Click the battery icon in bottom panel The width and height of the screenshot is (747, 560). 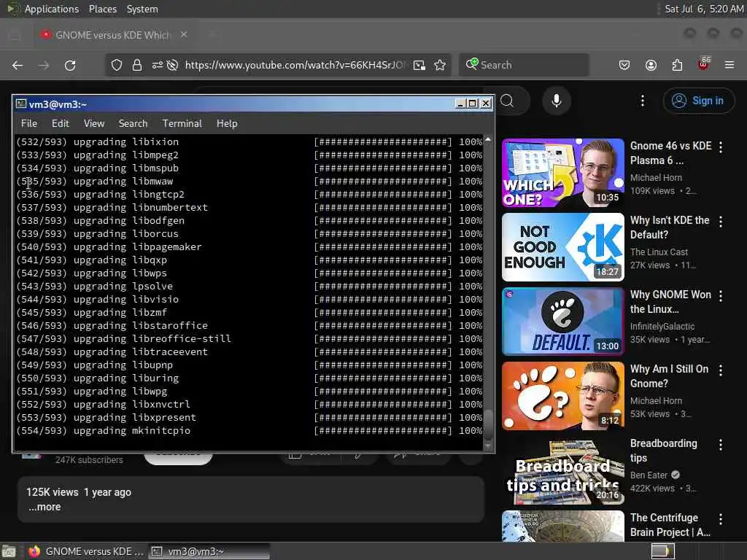(x=662, y=551)
